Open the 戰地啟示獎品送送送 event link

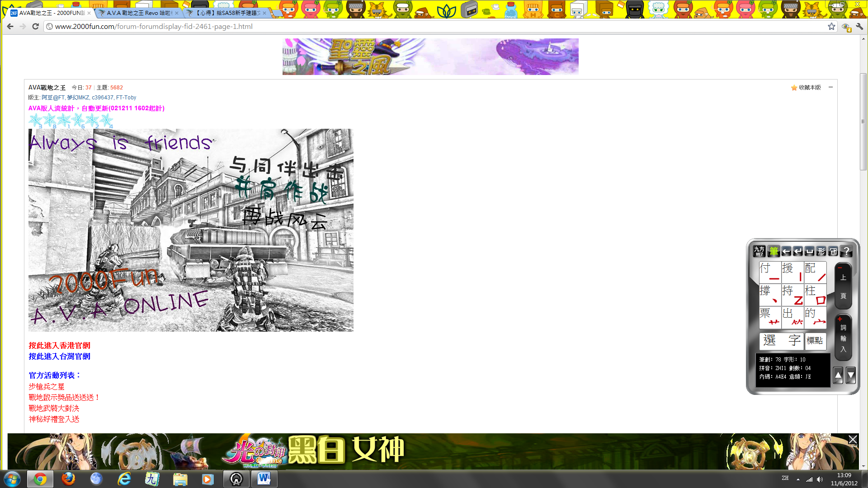click(64, 398)
